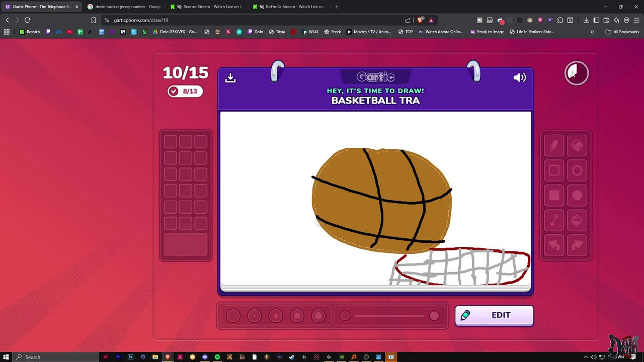Select the Pencil drawing tool
Screen dimensions: 644x362
click(x=554, y=146)
